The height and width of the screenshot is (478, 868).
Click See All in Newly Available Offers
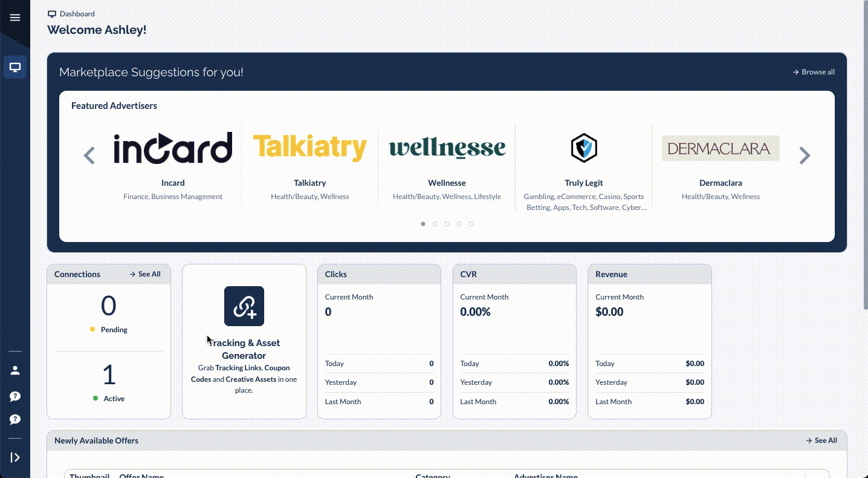[x=821, y=440]
